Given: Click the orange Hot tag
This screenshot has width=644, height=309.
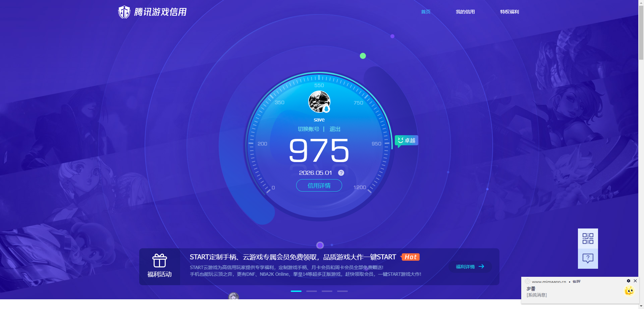Looking at the screenshot, I should (x=410, y=257).
